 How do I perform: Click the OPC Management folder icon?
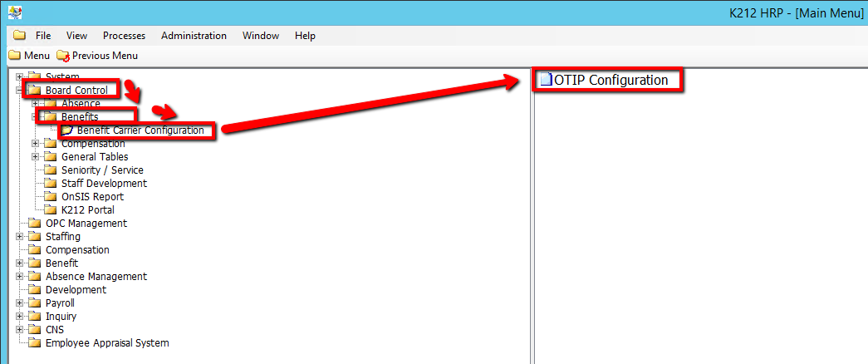coord(34,224)
